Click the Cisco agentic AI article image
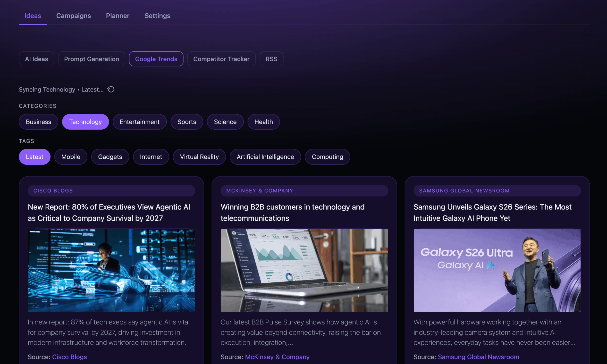The width and height of the screenshot is (607, 364). coord(111,270)
